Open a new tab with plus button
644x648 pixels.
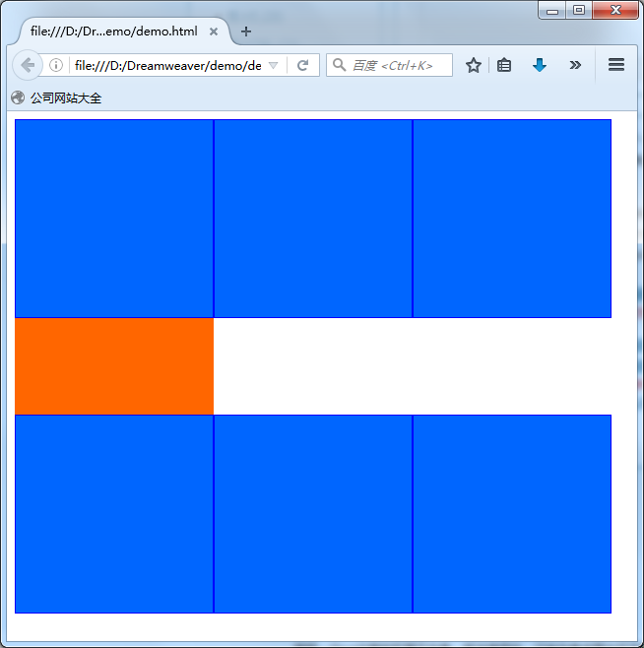coord(246,32)
